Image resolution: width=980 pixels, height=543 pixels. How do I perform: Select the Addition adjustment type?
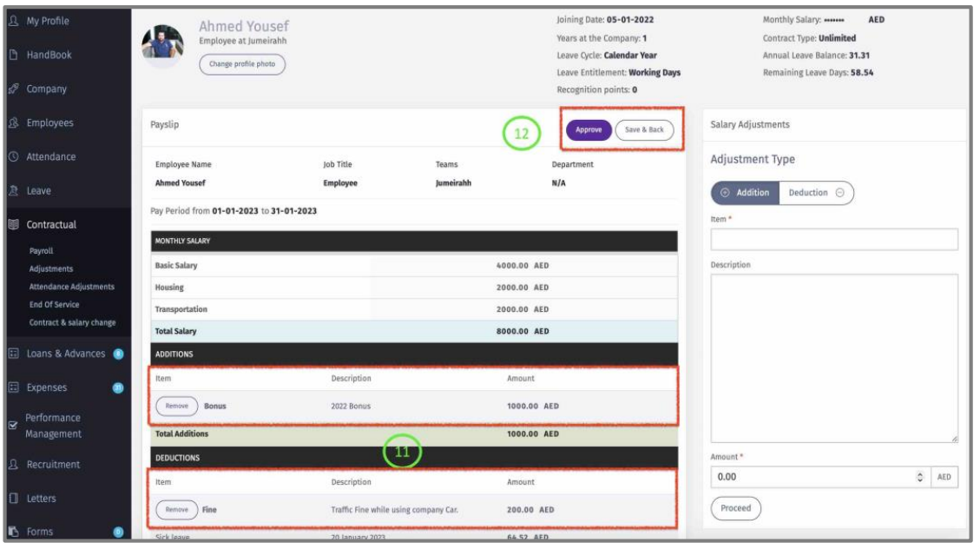click(745, 193)
